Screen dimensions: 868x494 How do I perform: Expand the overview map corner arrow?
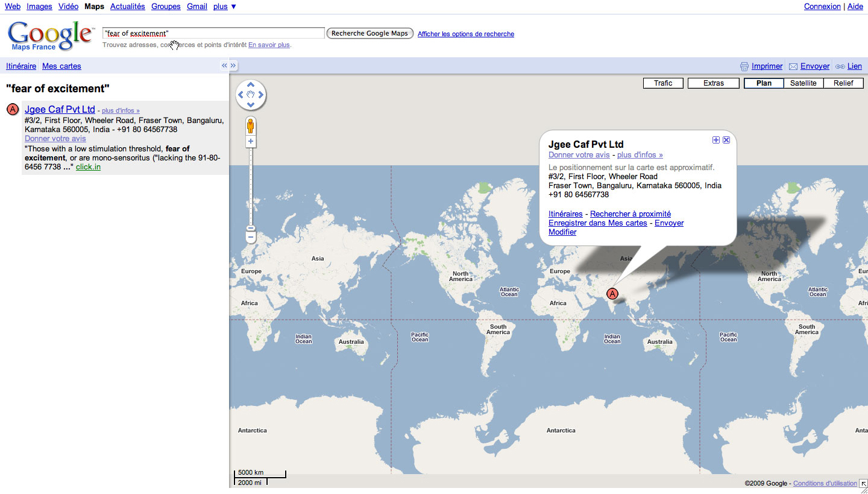pos(863,483)
